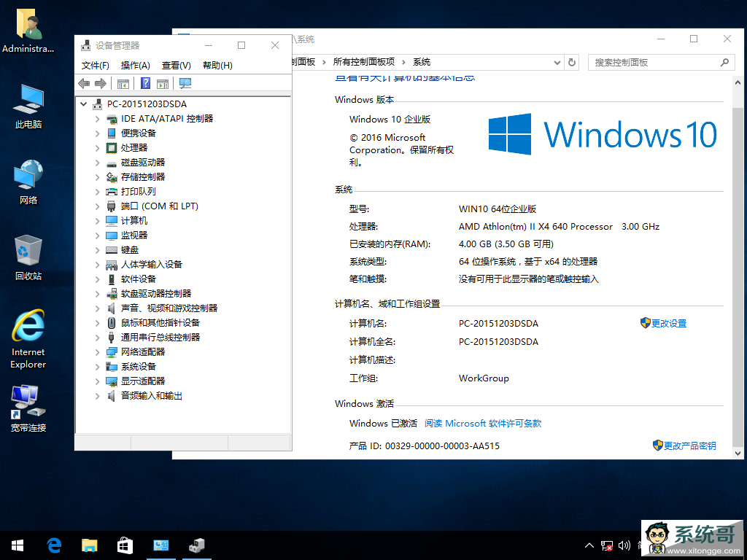Click the vertical scrollbar thumb in System window
The width and height of the screenshot is (747, 560).
pos(738,276)
